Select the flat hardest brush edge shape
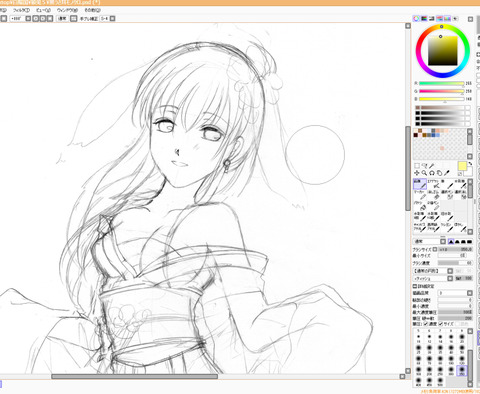Screen dimensions: 480x394 point(470,241)
